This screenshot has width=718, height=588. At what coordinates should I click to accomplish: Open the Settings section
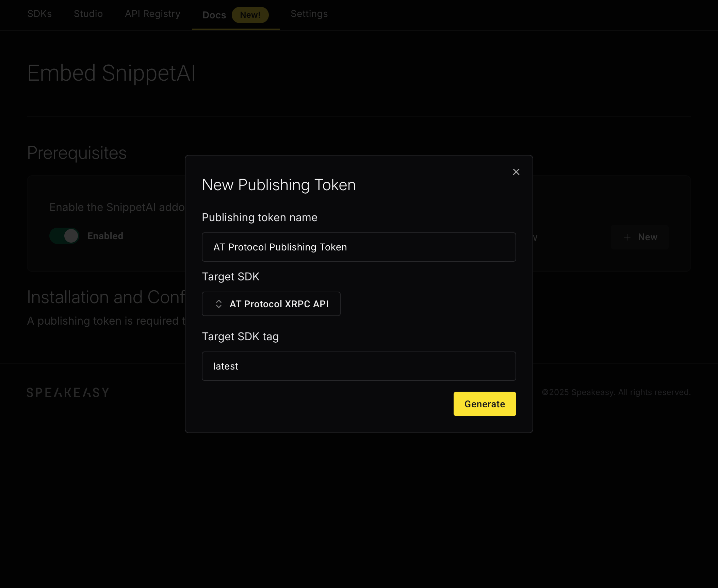point(309,14)
